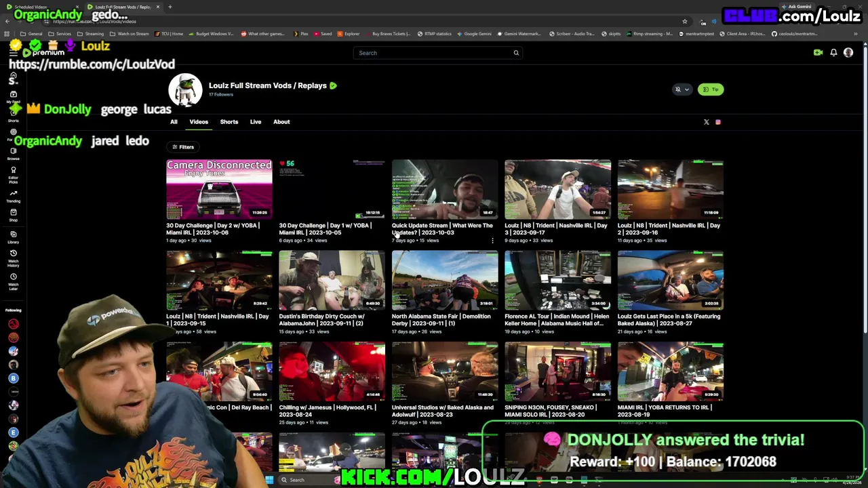The width and height of the screenshot is (868, 488).
Task: Toggle notification bell mute for channel
Action: (x=677, y=89)
